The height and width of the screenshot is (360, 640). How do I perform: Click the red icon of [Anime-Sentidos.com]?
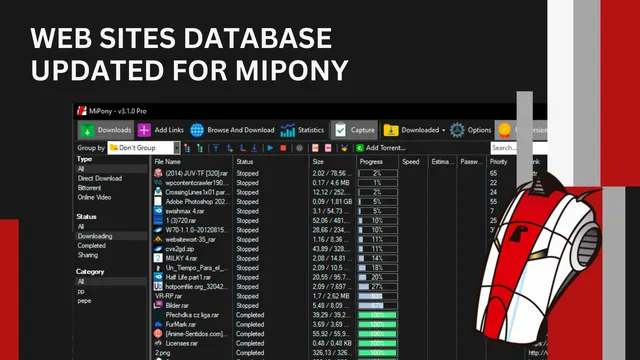pos(158,334)
